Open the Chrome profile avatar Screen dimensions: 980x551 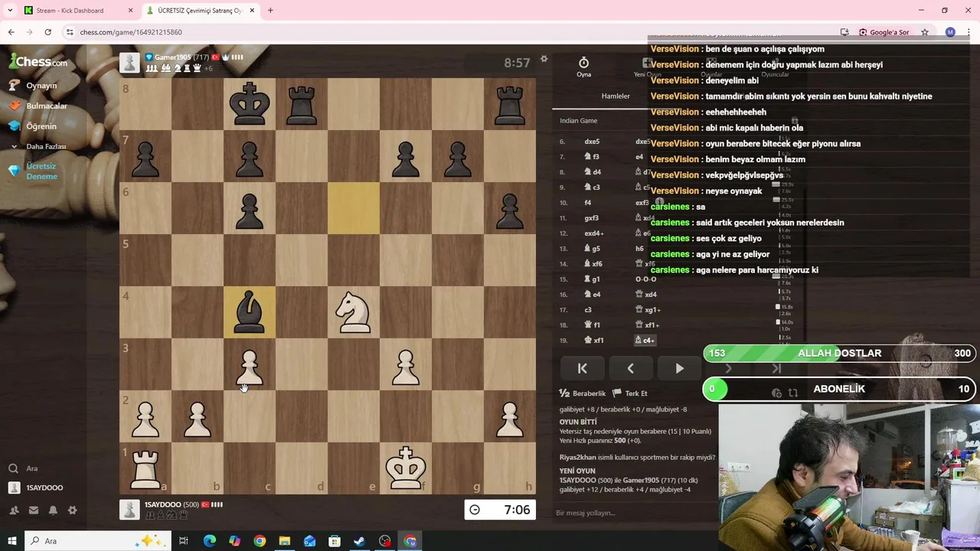click(x=950, y=32)
